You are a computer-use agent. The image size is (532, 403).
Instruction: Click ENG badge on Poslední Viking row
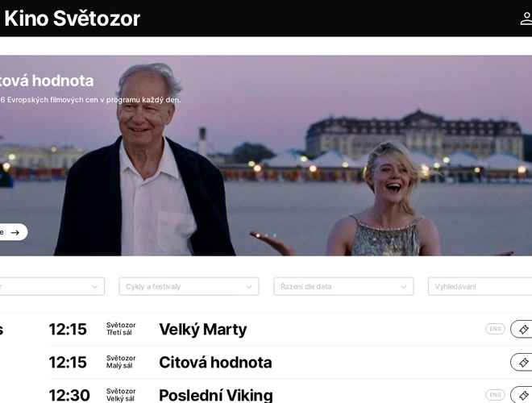click(x=496, y=395)
